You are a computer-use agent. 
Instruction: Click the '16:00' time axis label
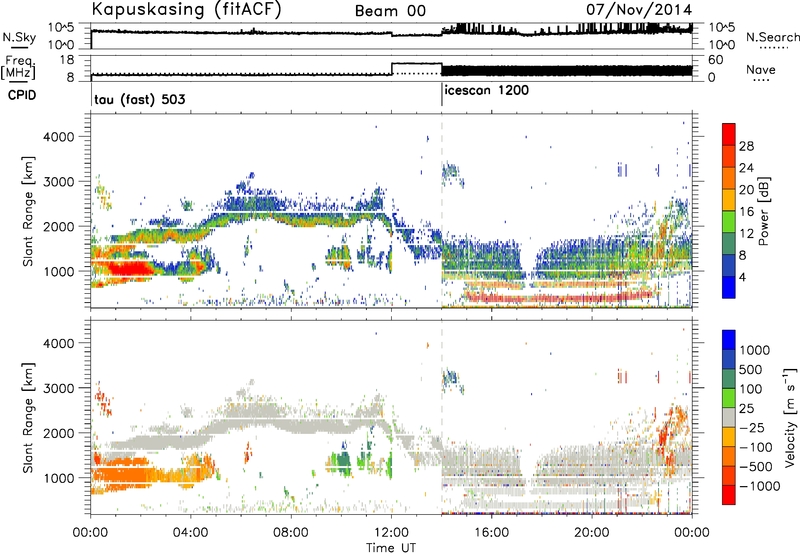pos(491,533)
